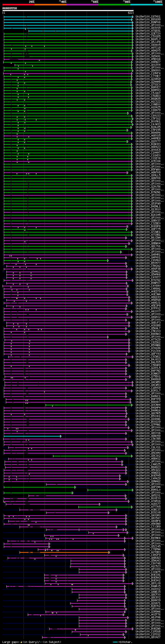The height and width of the screenshot is (644, 165).
Task: Select the UniRef100_B4LMS5 label
Action: (x=148, y=362)
